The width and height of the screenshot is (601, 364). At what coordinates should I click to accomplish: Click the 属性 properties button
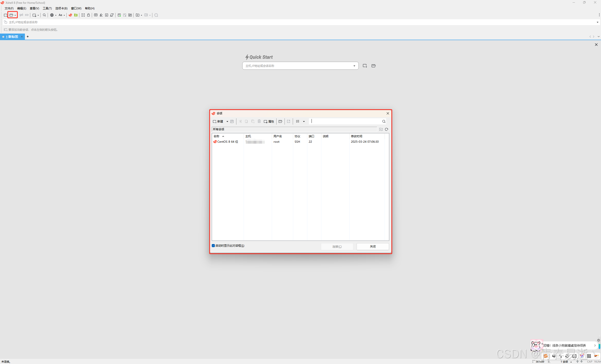pos(269,121)
